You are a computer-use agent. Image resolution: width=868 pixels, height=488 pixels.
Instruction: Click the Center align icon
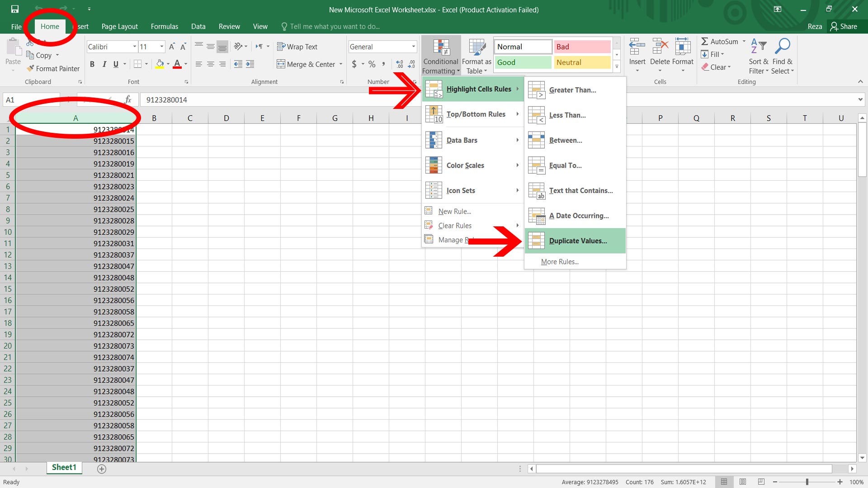tap(211, 64)
